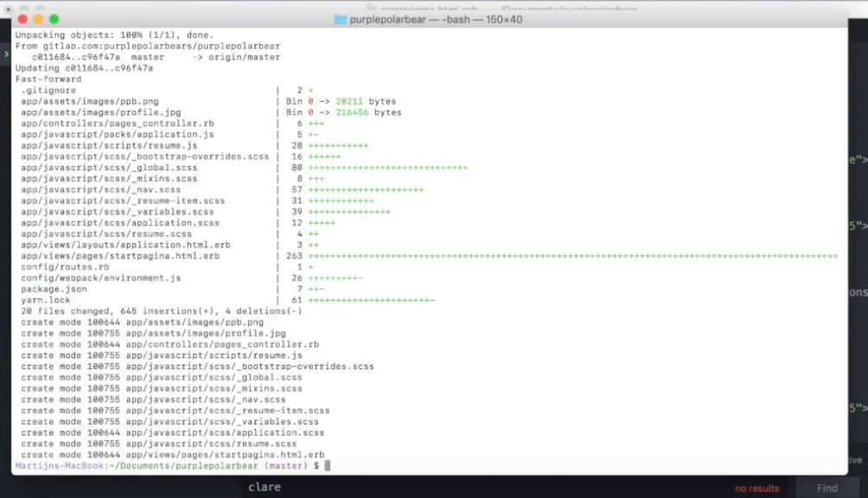Click the green '20211' byte count
This screenshot has height=498, width=868.
[349, 101]
